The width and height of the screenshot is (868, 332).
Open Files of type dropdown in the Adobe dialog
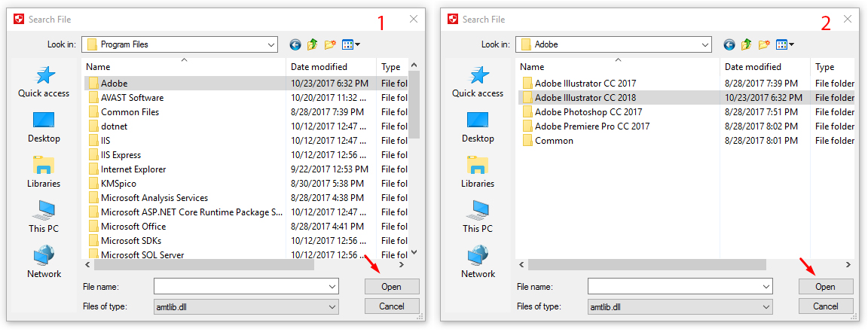[766, 306]
